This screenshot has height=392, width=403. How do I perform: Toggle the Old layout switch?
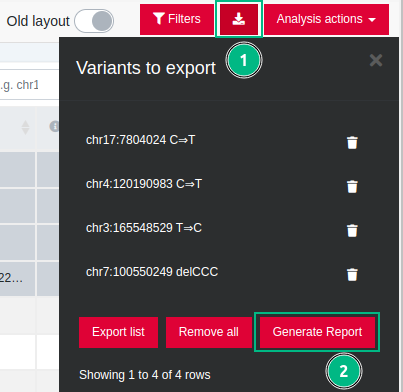(x=94, y=21)
